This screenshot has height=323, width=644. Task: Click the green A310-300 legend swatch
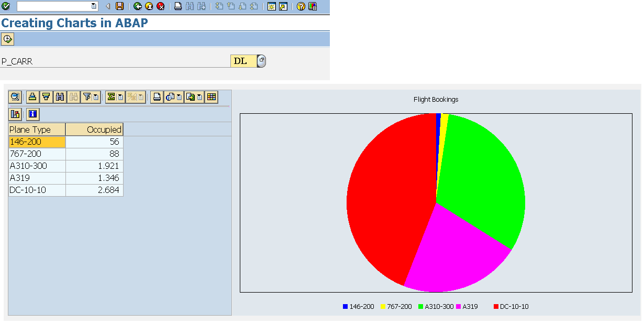pyautogui.click(x=420, y=307)
